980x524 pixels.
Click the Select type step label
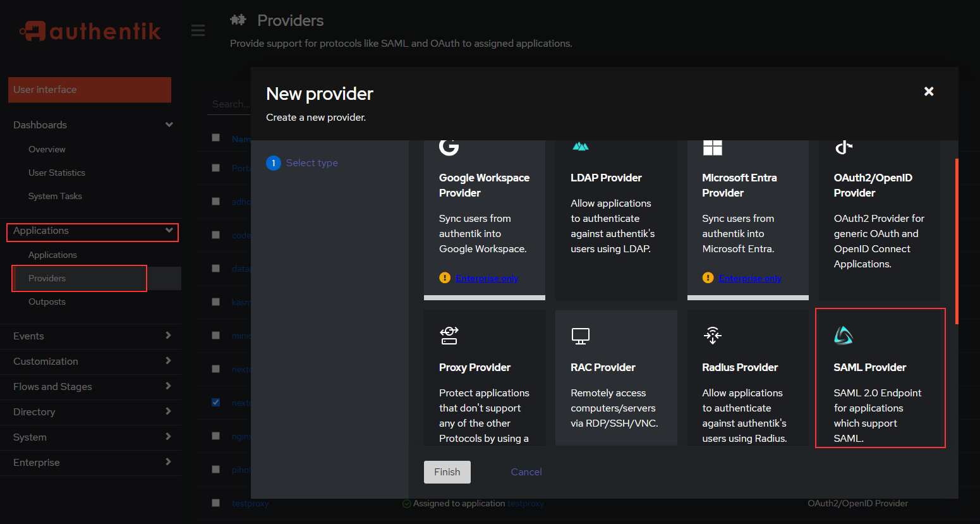(x=312, y=163)
